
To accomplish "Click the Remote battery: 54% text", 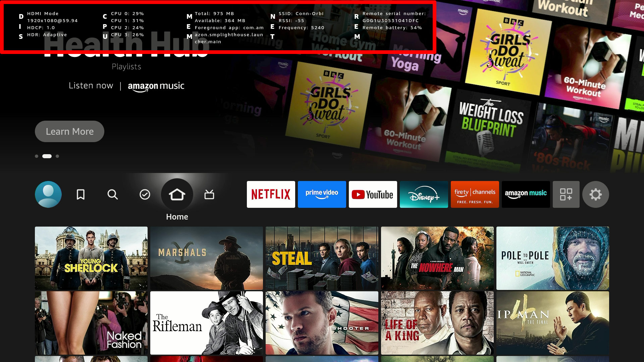I will pyautogui.click(x=392, y=28).
